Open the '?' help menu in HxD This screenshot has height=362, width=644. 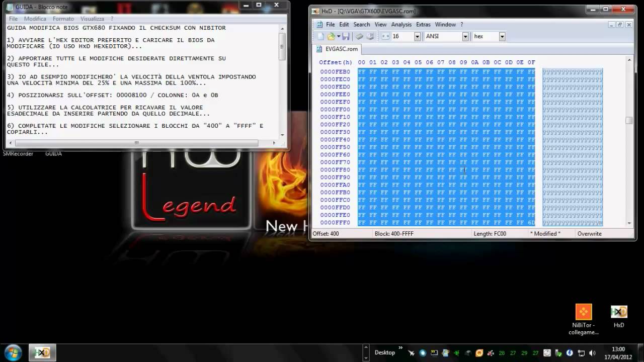click(x=461, y=24)
